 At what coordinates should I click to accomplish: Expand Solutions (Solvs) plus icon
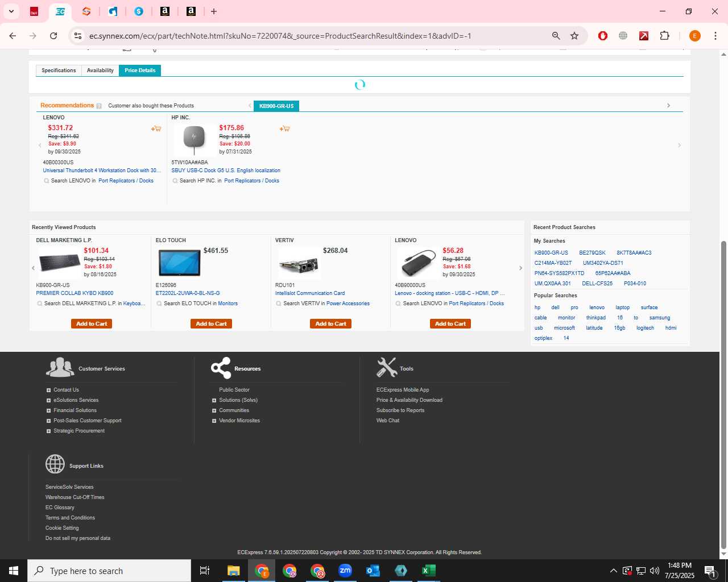point(214,400)
